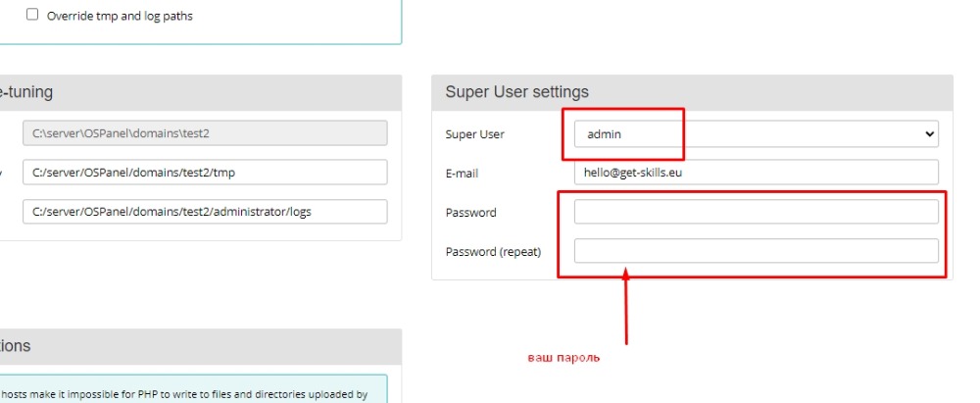Image resolution: width=980 pixels, height=403 pixels.
Task: Open the Super User dropdown showing admin
Action: 755,134
